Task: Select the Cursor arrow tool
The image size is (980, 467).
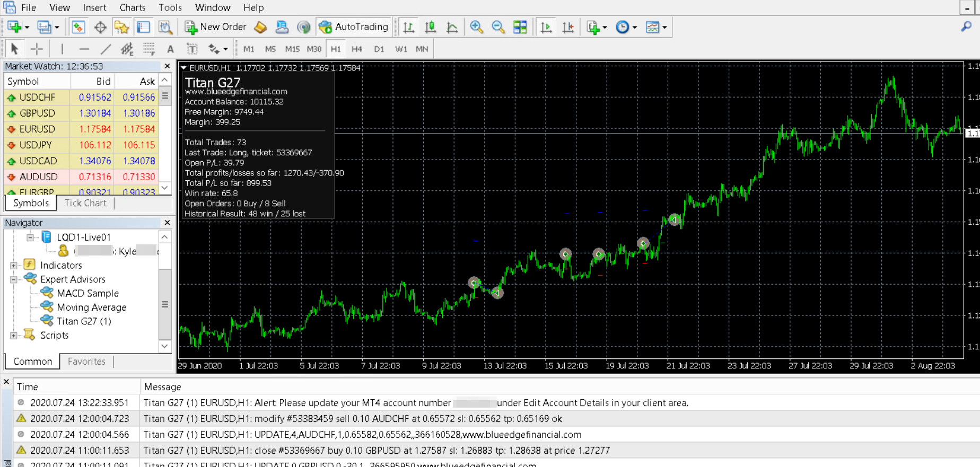Action: (14, 49)
